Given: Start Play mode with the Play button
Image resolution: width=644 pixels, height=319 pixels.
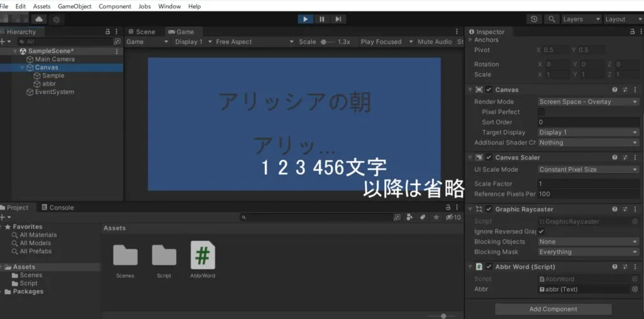Looking at the screenshot, I should coord(306,19).
